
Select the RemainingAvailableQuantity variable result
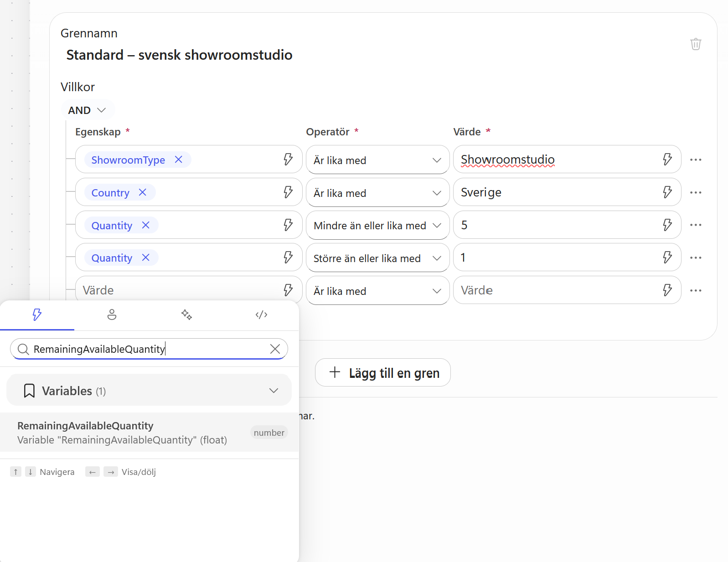tap(149, 433)
